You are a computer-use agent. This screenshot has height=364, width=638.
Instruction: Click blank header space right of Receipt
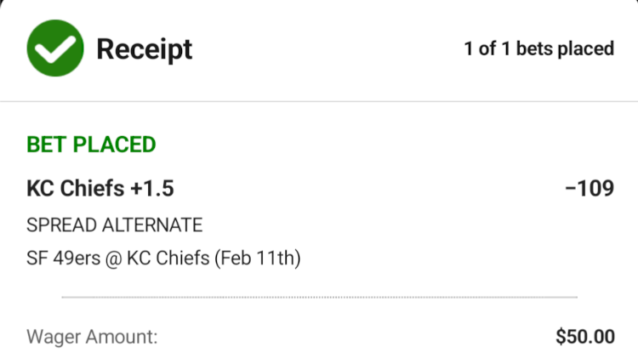click(323, 49)
